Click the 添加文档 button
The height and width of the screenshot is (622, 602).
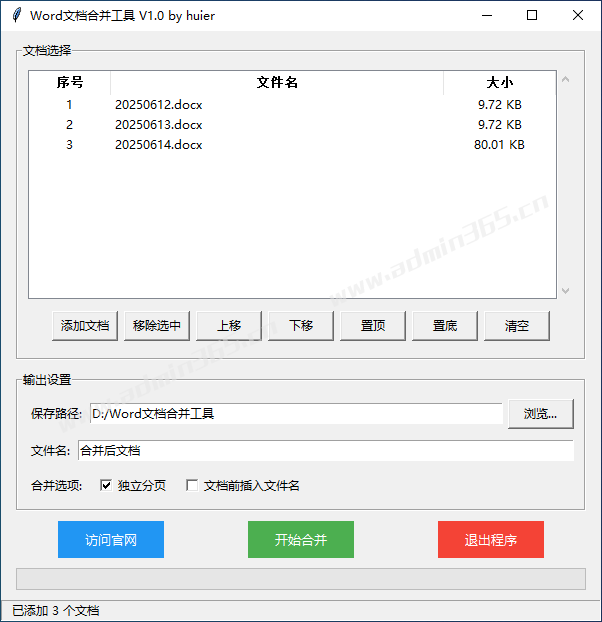(x=85, y=326)
